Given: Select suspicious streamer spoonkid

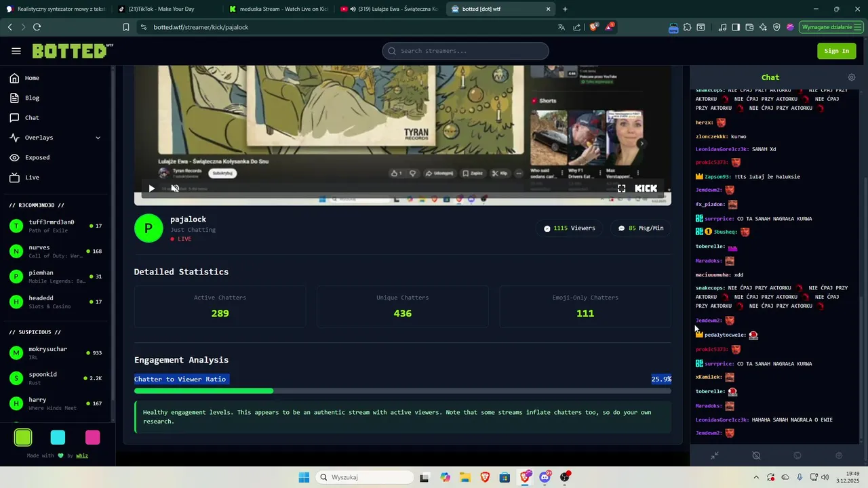Looking at the screenshot, I should [x=56, y=378].
